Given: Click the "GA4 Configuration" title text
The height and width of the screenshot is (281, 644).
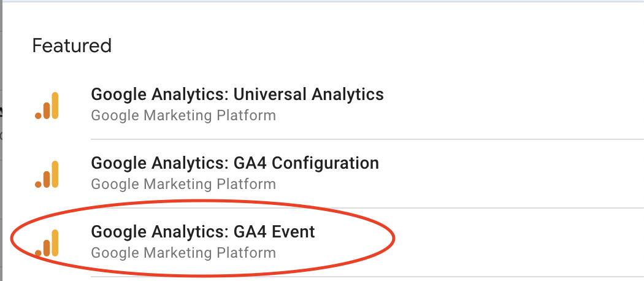Looking at the screenshot, I should 307,163.
